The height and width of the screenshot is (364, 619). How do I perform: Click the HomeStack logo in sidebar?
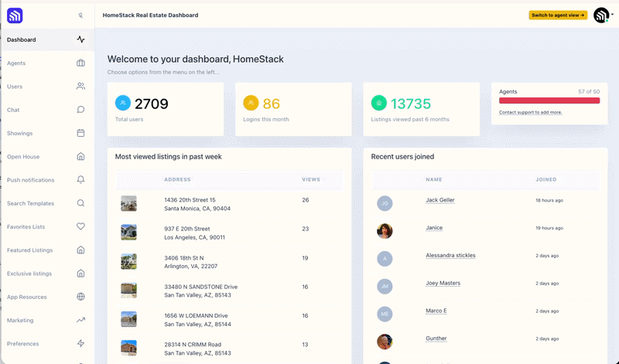coord(15,15)
